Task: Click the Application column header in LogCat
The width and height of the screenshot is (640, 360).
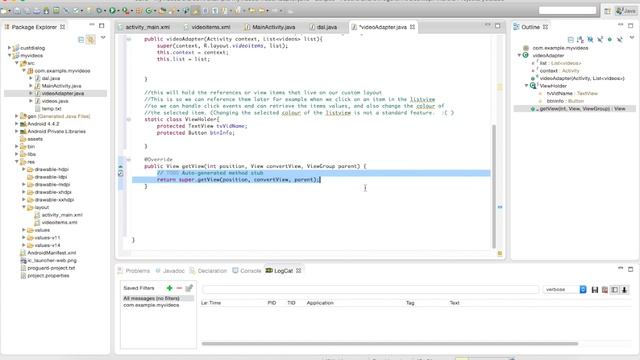Action: (x=320, y=303)
